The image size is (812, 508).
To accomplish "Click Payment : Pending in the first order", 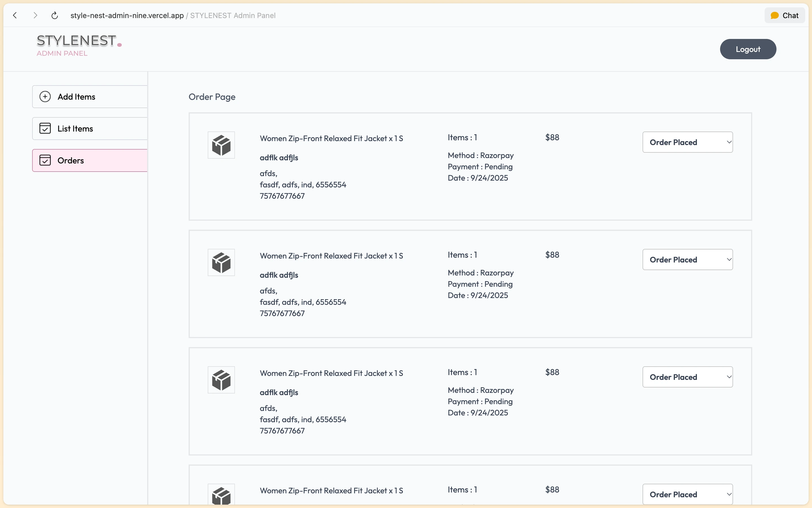I will click(480, 167).
